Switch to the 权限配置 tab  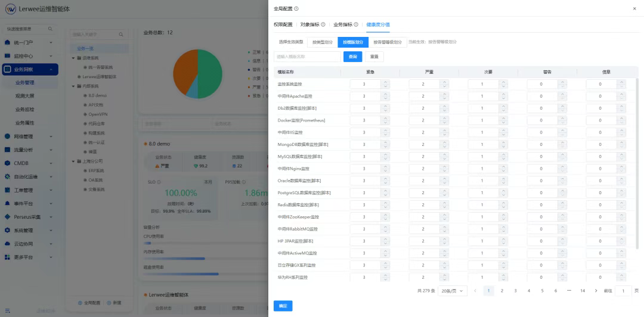[283, 24]
